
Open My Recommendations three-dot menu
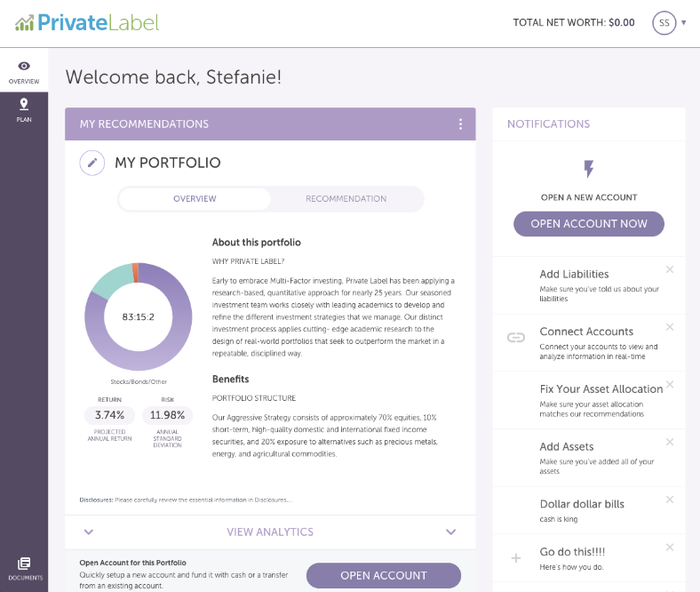460,124
